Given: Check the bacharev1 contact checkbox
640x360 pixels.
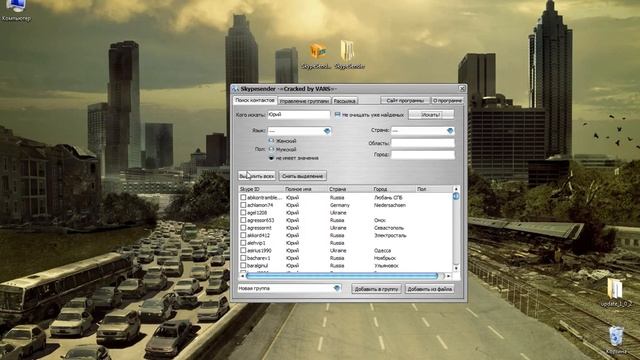Looking at the screenshot, I should (x=243, y=258).
